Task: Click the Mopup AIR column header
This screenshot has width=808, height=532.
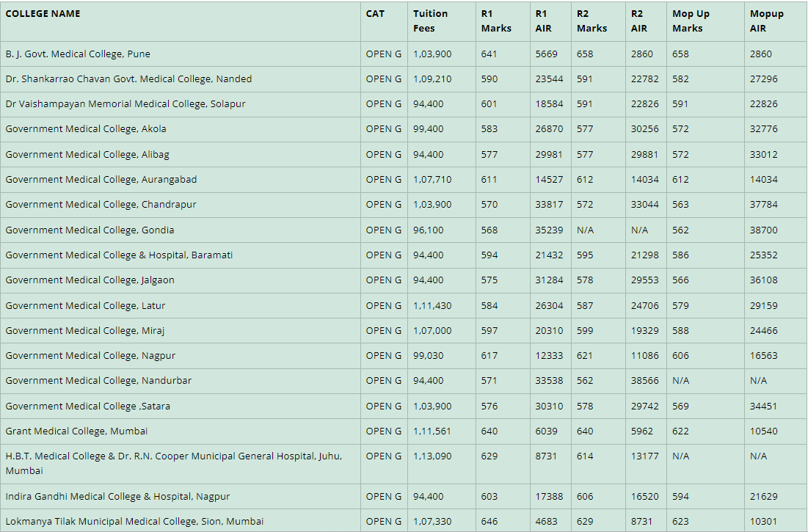Action: click(x=766, y=21)
